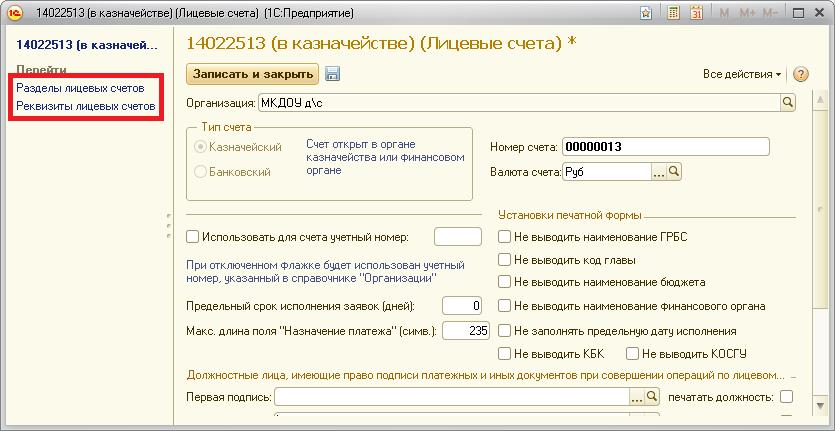Expand the Все действия dropdown menu
Viewport: 835px width, 431px height.
tap(742, 74)
